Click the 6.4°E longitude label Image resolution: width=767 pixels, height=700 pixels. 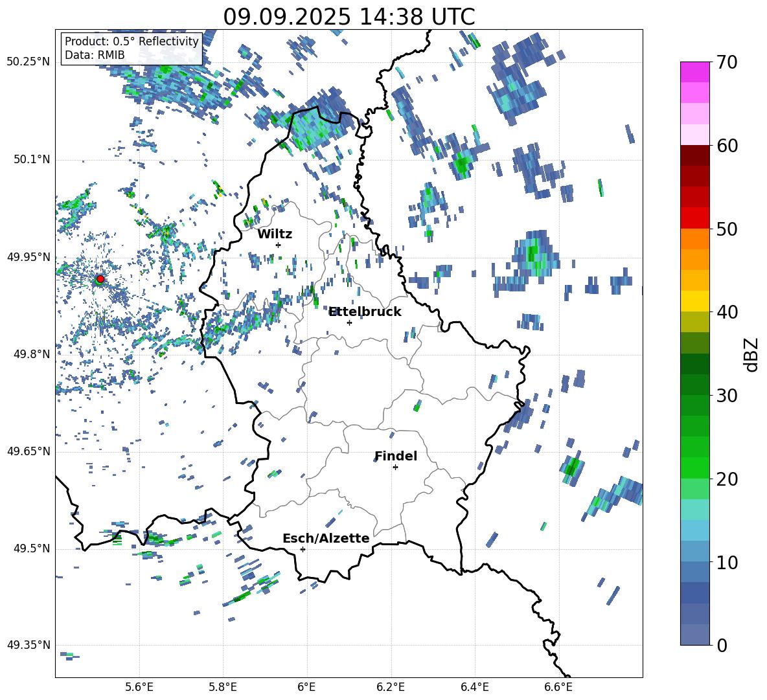pyautogui.click(x=474, y=687)
